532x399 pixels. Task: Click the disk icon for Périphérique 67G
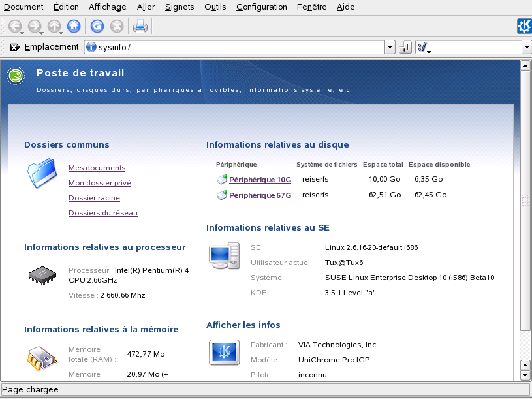[221, 195]
